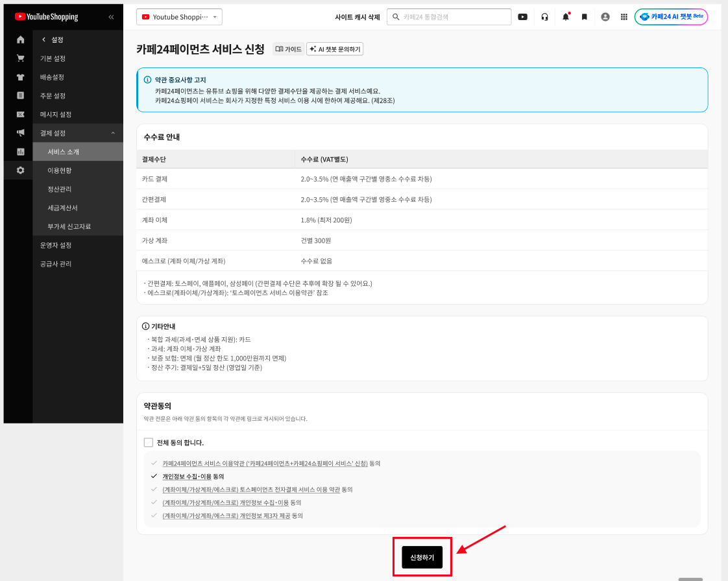This screenshot has height=581, width=728.
Task: Open the 카페24페이먼츠 서비스 이용약관 link
Action: click(x=265, y=463)
